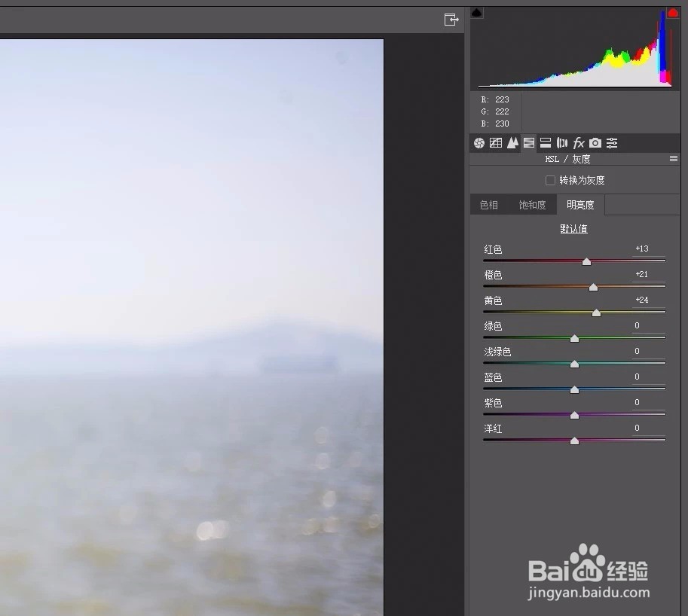Click the 绿色 slider label
Image resolution: width=688 pixels, height=616 pixels.
pos(493,326)
